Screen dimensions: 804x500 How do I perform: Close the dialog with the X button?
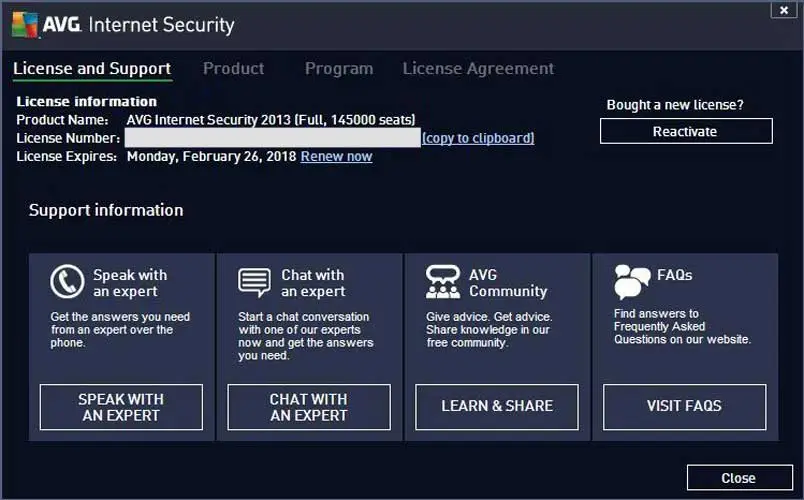pyautogui.click(x=784, y=10)
